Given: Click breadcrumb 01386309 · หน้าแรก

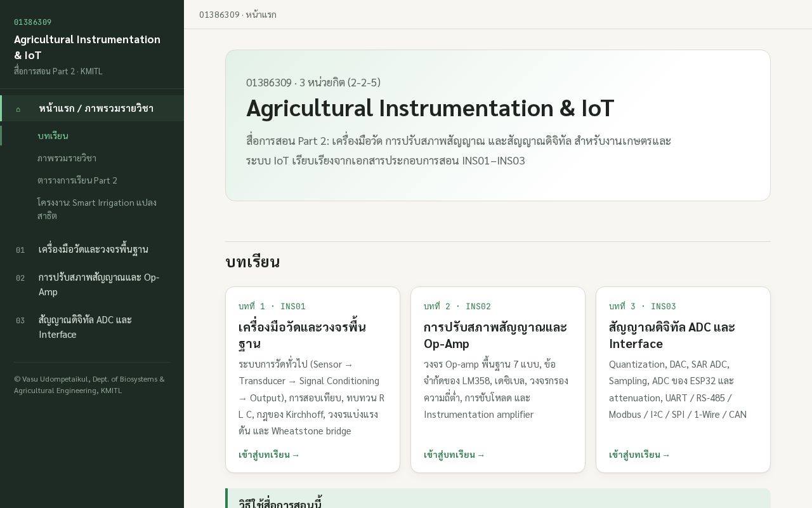Looking at the screenshot, I should point(238,15).
